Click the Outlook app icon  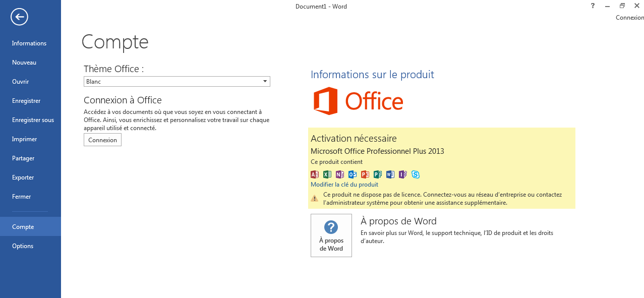[353, 174]
